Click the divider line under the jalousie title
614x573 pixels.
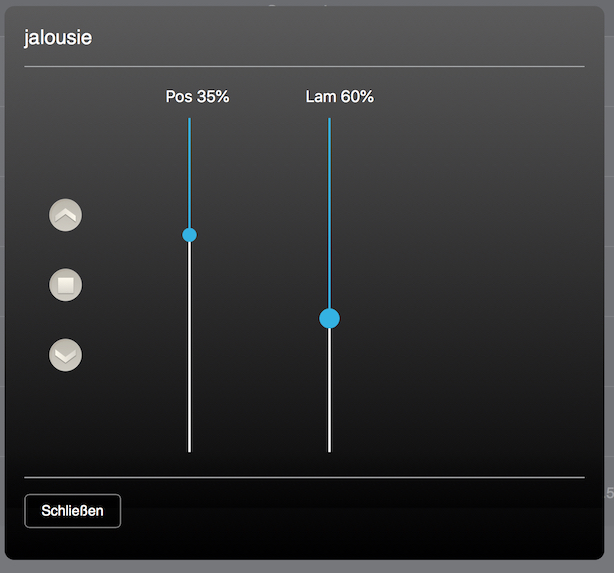click(x=304, y=66)
